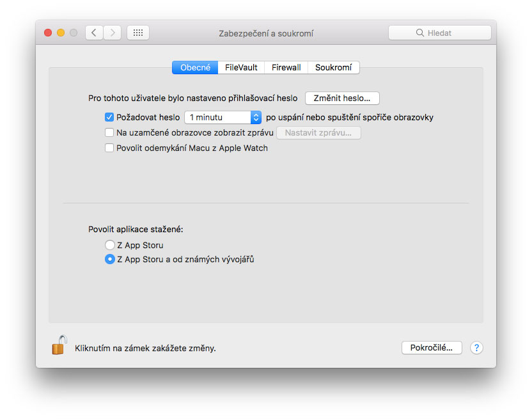Click the Změnit heslo… button
Viewport: 532px width, 419px height.
coord(342,98)
